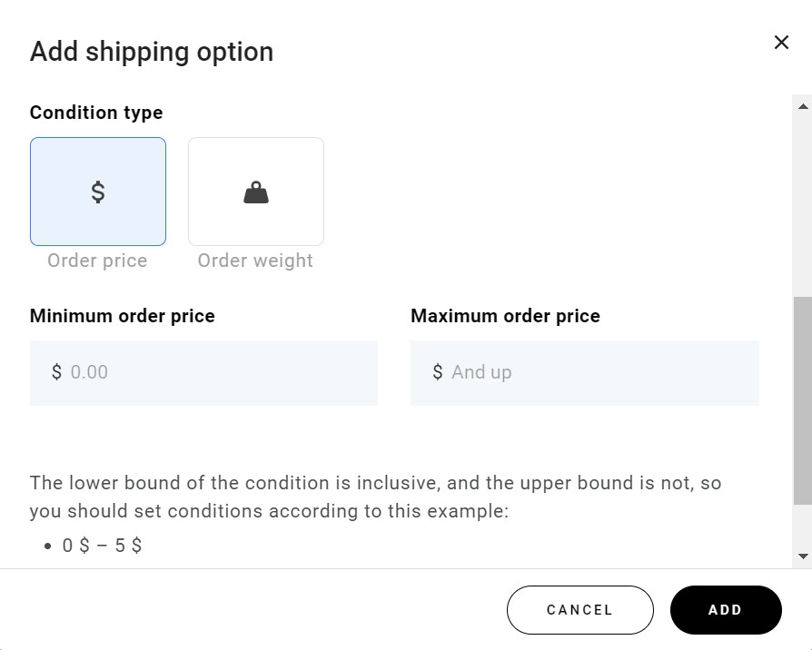812x650 pixels.
Task: Click the Order price card label
Action: coord(97,261)
